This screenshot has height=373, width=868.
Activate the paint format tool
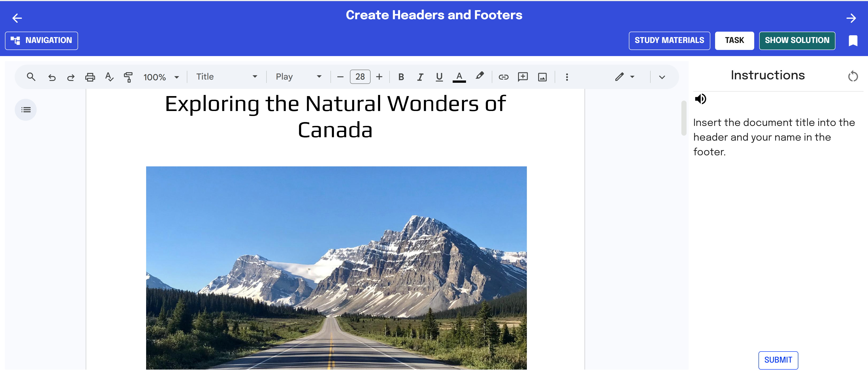[128, 77]
